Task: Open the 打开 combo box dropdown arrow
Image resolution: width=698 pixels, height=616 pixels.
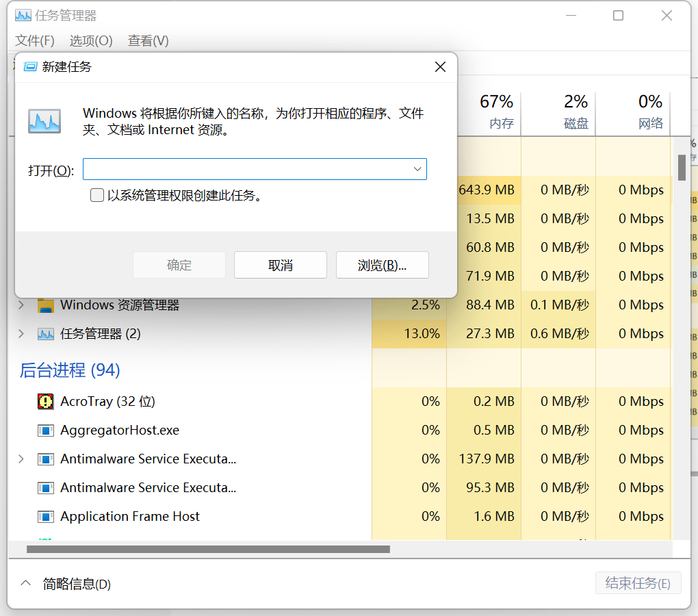Action: (417, 169)
